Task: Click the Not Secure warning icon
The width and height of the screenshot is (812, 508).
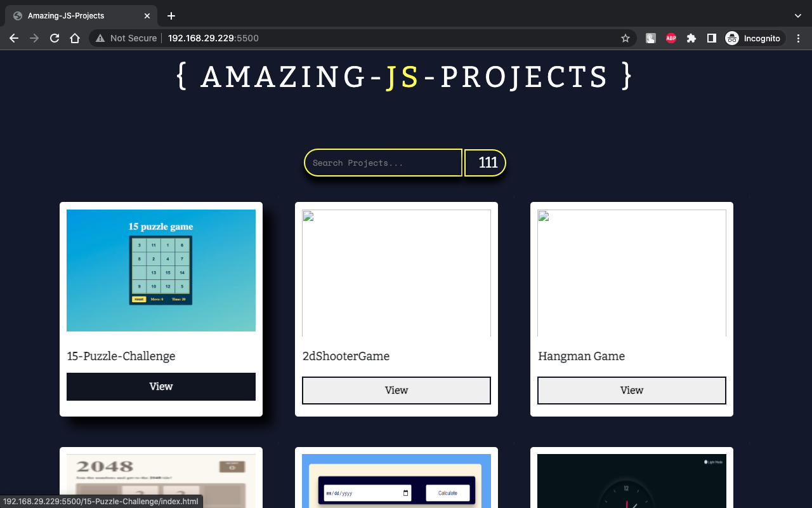Action: [x=100, y=38]
